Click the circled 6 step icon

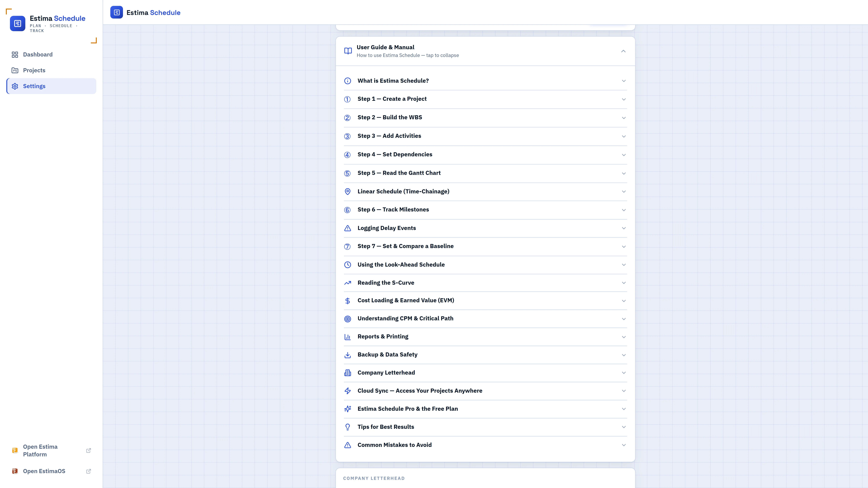pyautogui.click(x=347, y=210)
